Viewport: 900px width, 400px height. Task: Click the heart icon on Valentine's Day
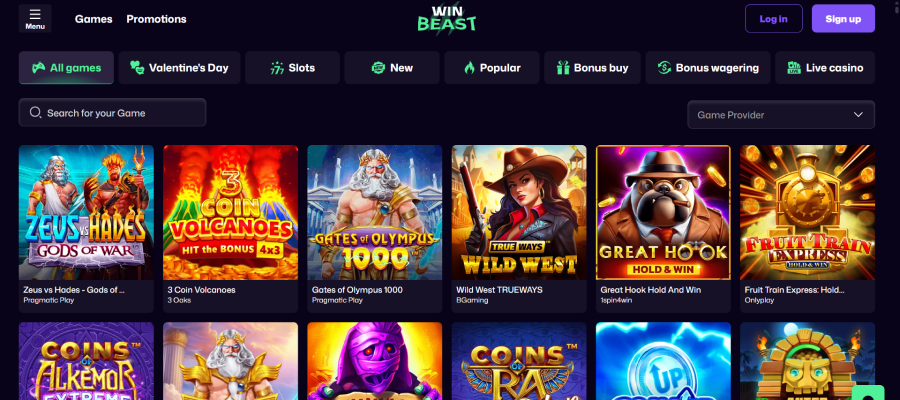137,68
